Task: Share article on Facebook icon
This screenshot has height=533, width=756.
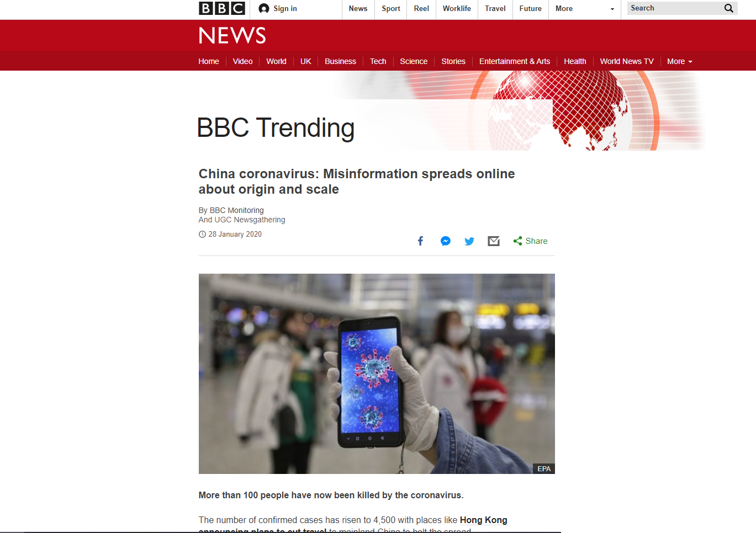Action: click(421, 241)
